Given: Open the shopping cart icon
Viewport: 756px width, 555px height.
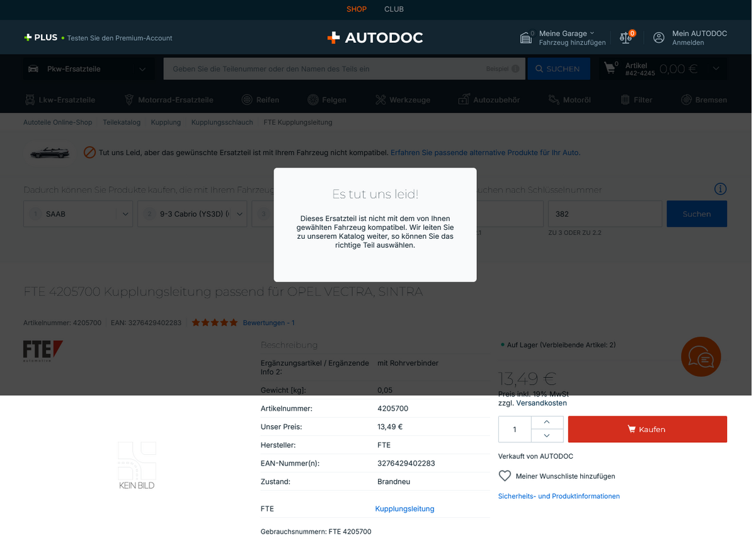Looking at the screenshot, I should click(609, 68).
